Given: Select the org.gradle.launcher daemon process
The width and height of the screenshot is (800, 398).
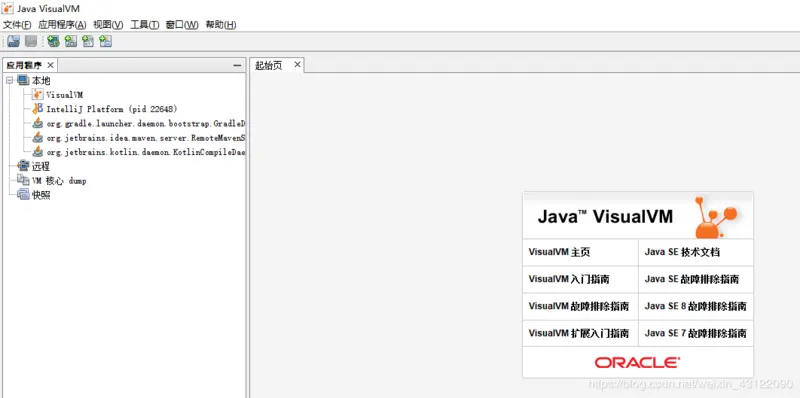Looking at the screenshot, I should click(x=146, y=123).
